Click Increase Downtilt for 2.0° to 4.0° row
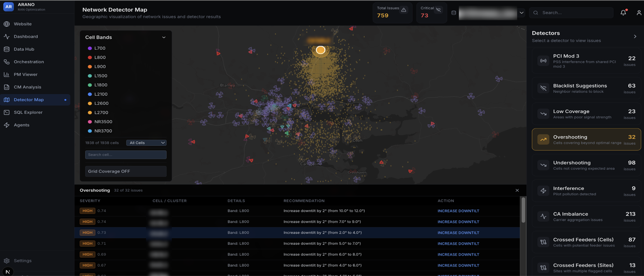The image size is (644, 276). coord(458,233)
